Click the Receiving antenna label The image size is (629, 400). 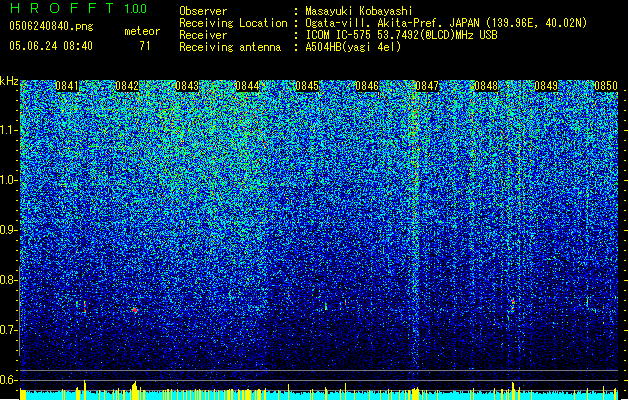pos(230,47)
